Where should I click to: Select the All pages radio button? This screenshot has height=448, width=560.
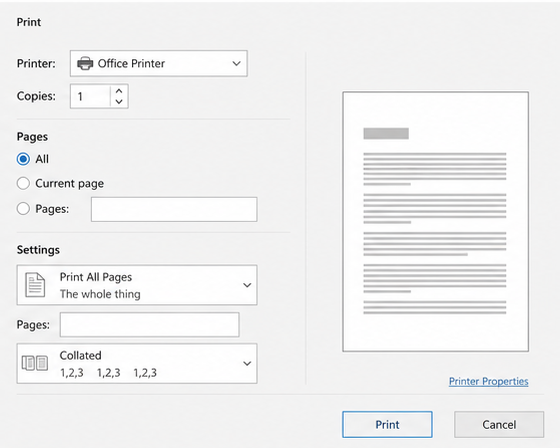(x=23, y=159)
